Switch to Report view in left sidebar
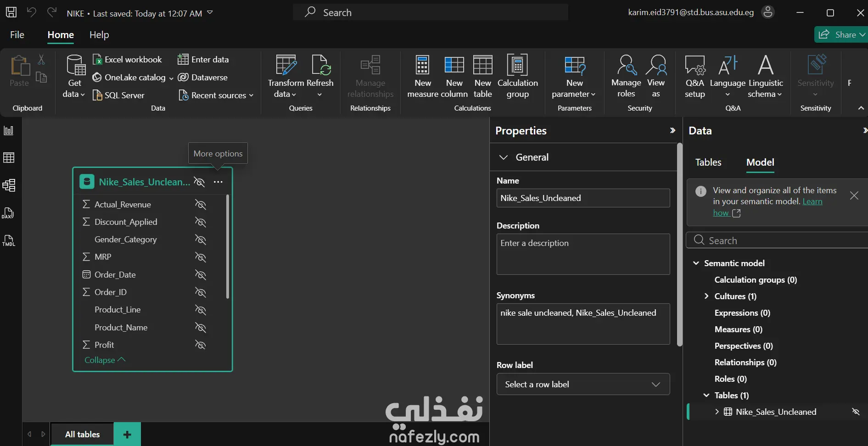The width and height of the screenshot is (868, 446). point(9,131)
